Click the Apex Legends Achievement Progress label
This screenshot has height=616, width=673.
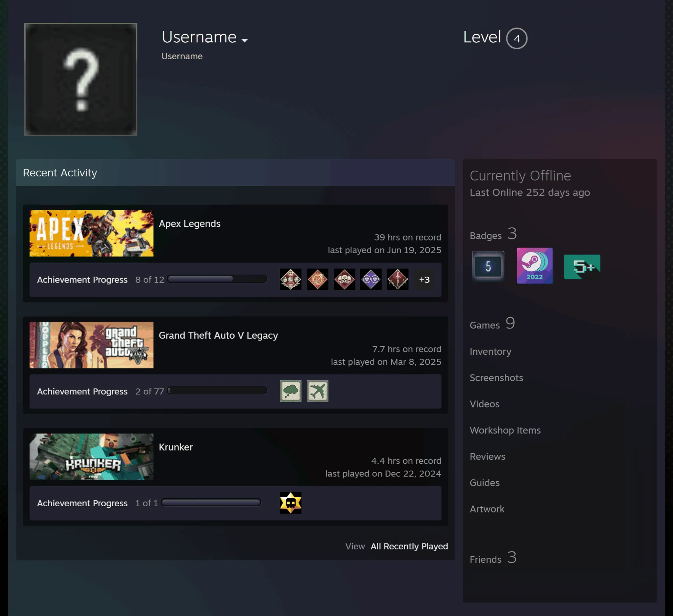[x=82, y=280]
